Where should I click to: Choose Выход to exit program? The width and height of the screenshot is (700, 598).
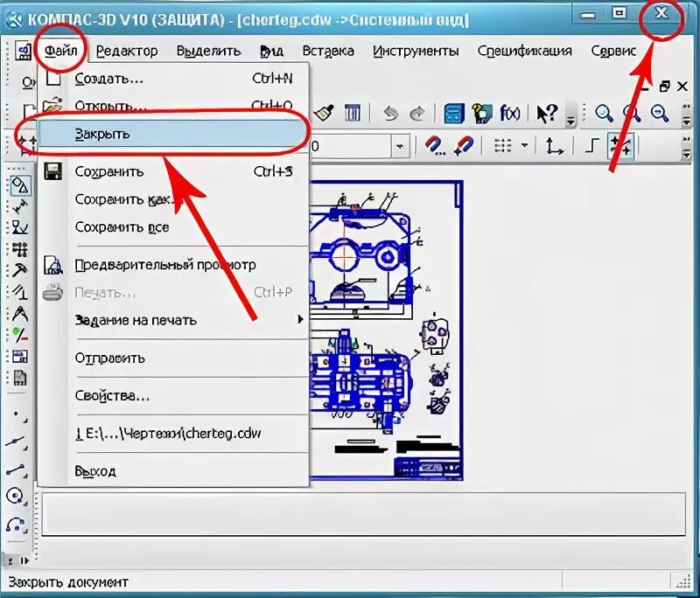(173, 471)
